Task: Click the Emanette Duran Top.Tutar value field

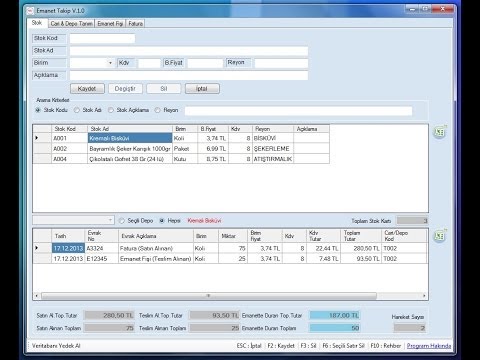Action: click(335, 315)
